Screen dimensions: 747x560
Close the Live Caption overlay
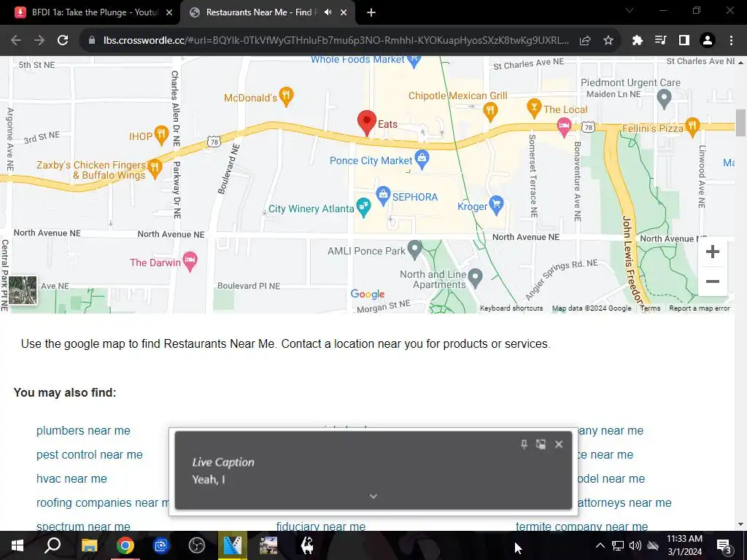[x=559, y=444]
